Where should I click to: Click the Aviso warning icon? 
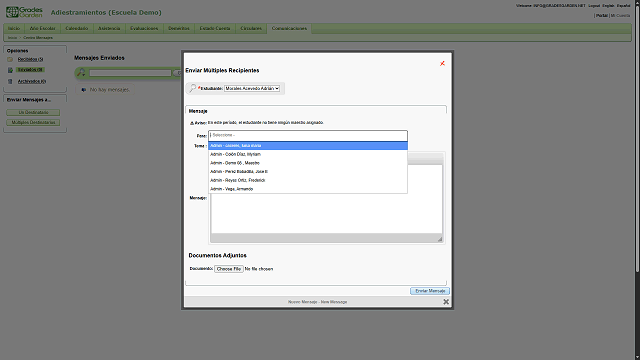[x=192, y=123]
